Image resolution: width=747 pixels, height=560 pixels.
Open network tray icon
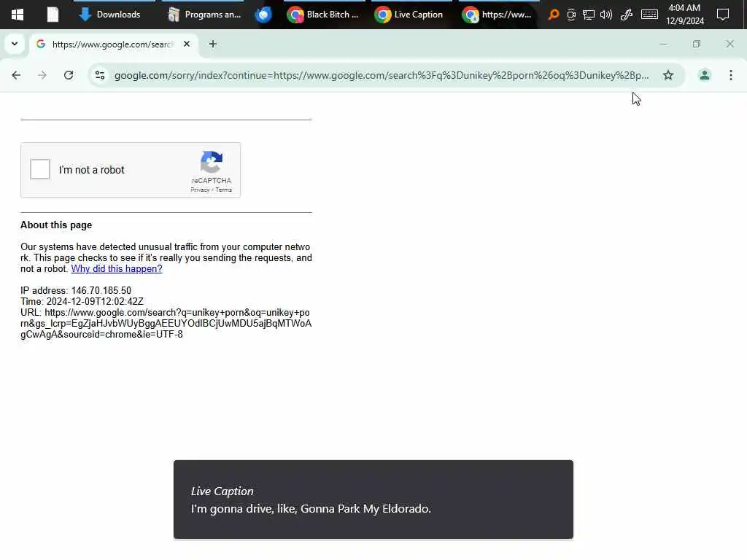pos(589,15)
